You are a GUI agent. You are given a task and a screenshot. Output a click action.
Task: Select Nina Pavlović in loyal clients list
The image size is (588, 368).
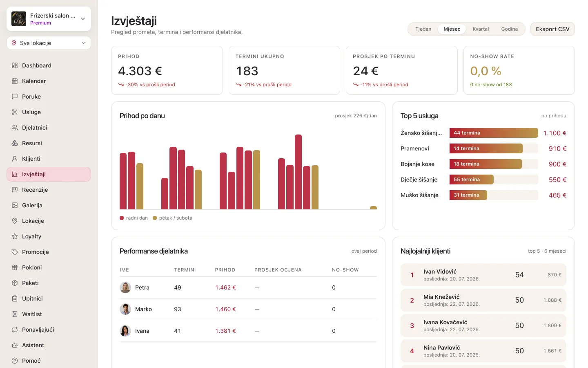tap(483, 351)
